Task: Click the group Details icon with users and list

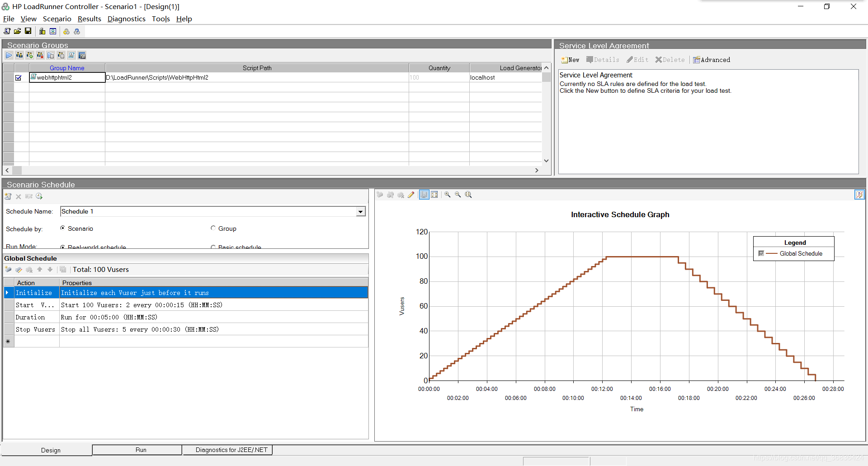Action: 61,55
